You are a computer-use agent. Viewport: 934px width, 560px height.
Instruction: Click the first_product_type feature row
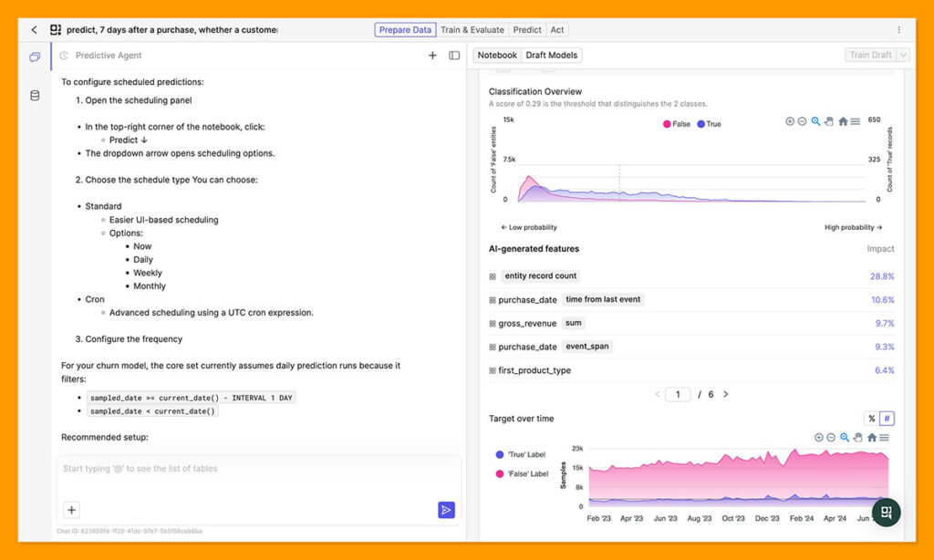(691, 370)
